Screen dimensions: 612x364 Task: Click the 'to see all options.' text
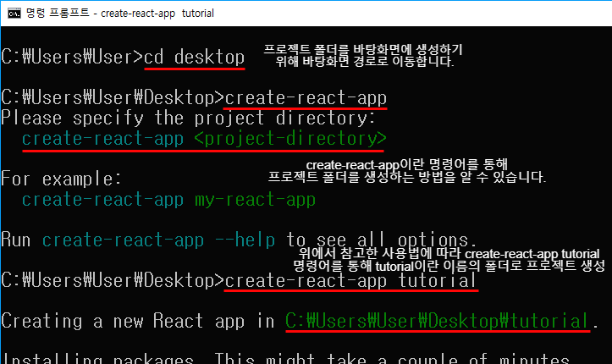[x=381, y=240]
